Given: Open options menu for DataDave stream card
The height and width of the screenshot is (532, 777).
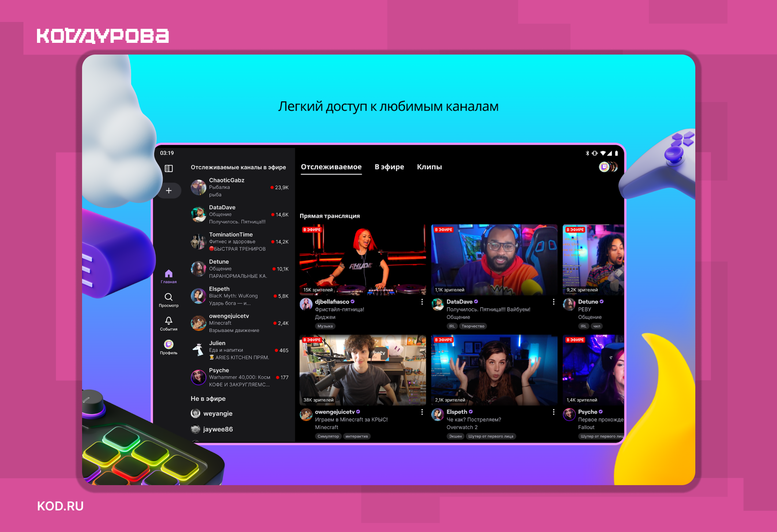Looking at the screenshot, I should coord(554,302).
